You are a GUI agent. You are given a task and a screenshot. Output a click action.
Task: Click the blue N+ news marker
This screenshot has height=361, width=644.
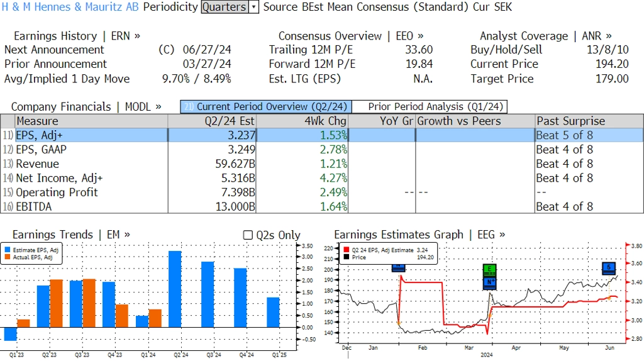pyautogui.click(x=489, y=283)
